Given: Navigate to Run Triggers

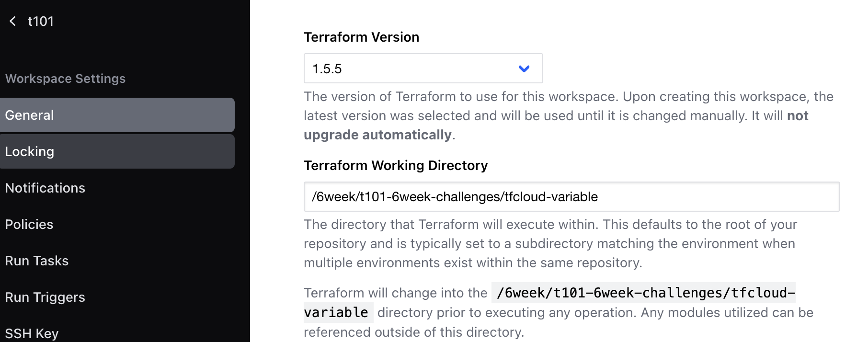Looking at the screenshot, I should click(x=45, y=297).
